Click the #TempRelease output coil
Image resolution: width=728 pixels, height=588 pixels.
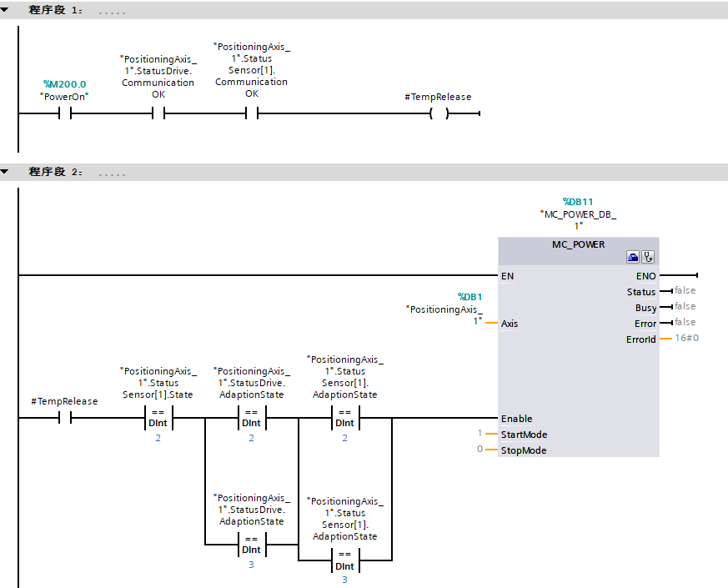439,114
